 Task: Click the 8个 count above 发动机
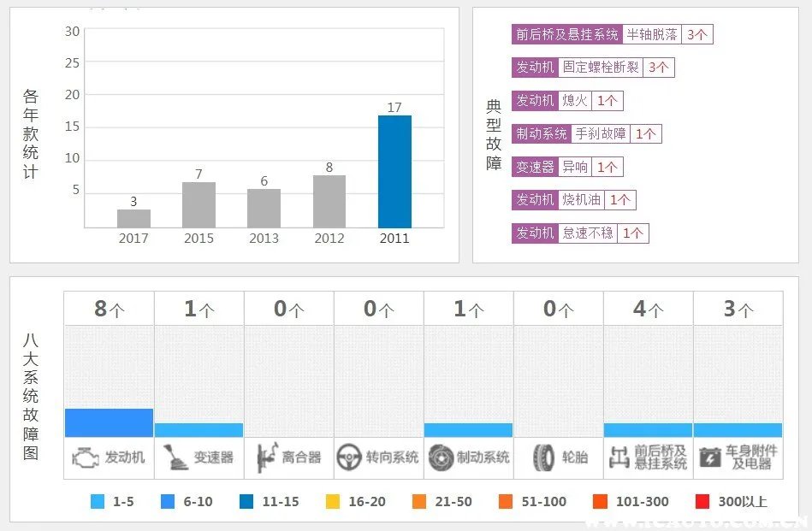108,308
